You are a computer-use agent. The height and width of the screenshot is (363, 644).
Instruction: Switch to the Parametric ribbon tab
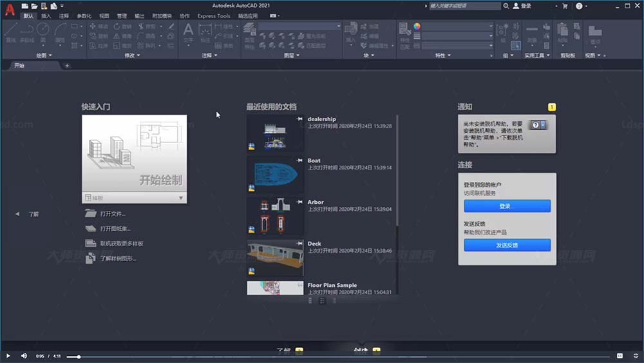(x=84, y=16)
